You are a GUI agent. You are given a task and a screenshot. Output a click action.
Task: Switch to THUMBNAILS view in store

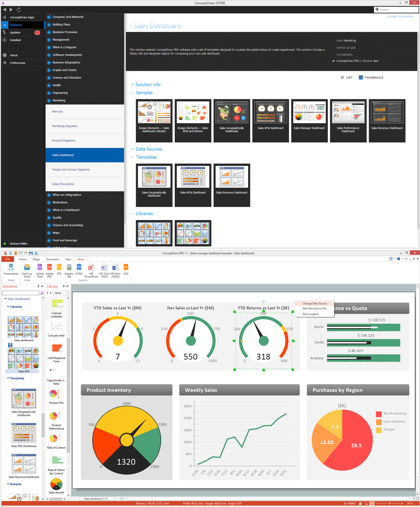point(371,78)
